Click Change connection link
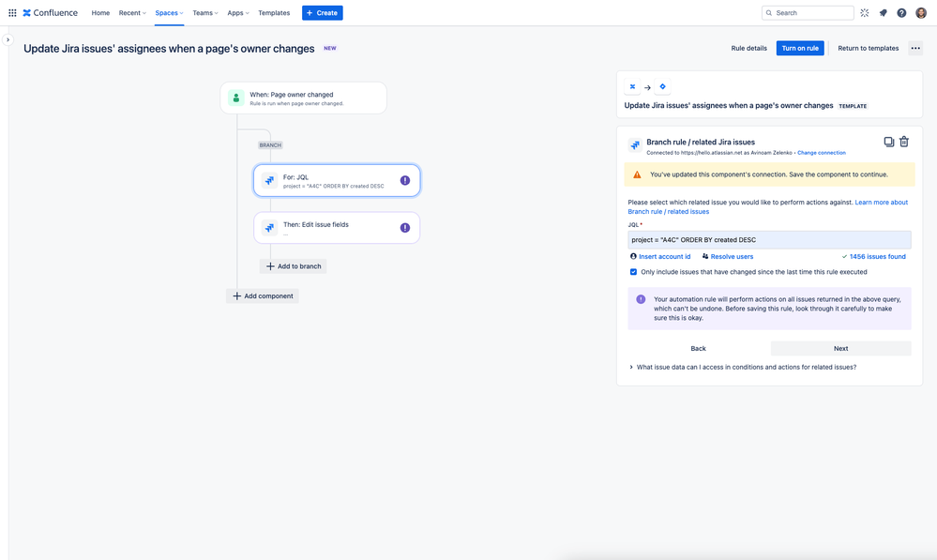Image resolution: width=937 pixels, height=560 pixels. click(821, 153)
